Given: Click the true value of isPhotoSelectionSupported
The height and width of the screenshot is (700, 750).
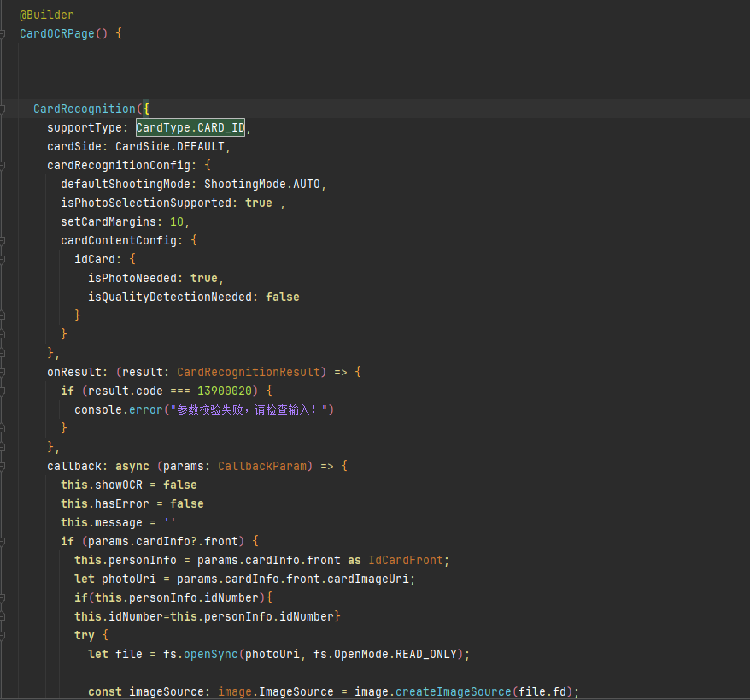Looking at the screenshot, I should [x=258, y=203].
